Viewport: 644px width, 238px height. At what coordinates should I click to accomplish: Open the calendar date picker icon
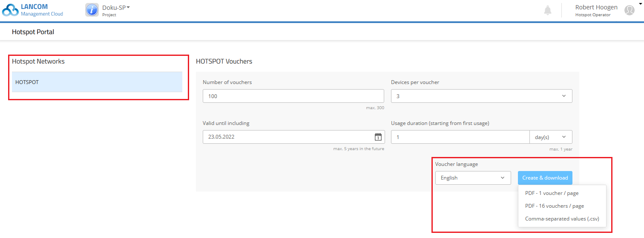click(378, 137)
